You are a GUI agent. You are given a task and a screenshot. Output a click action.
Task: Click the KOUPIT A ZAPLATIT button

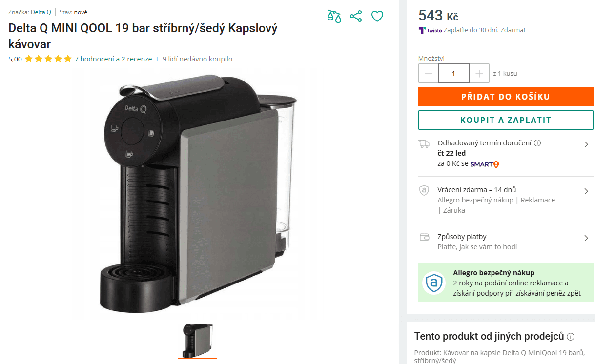tap(506, 120)
